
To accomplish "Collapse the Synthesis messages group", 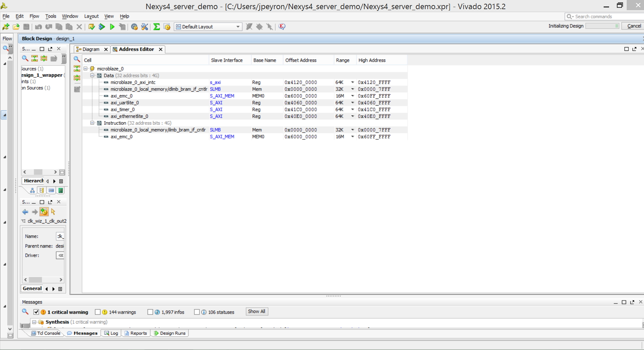I will click(34, 322).
